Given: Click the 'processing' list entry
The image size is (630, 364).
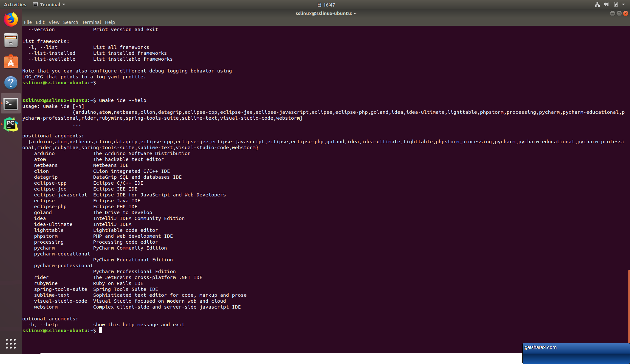Looking at the screenshot, I should [49, 242].
